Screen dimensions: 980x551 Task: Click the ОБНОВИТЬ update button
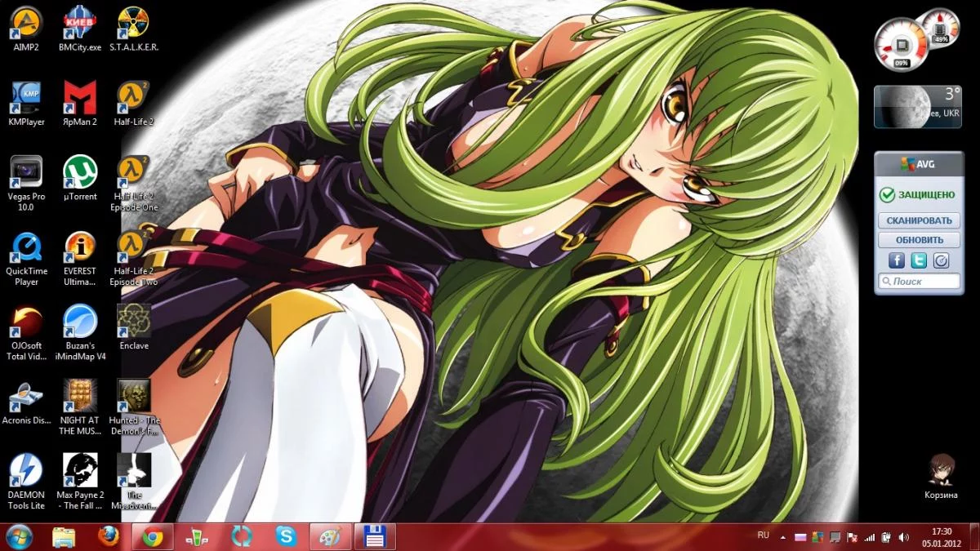coord(919,240)
